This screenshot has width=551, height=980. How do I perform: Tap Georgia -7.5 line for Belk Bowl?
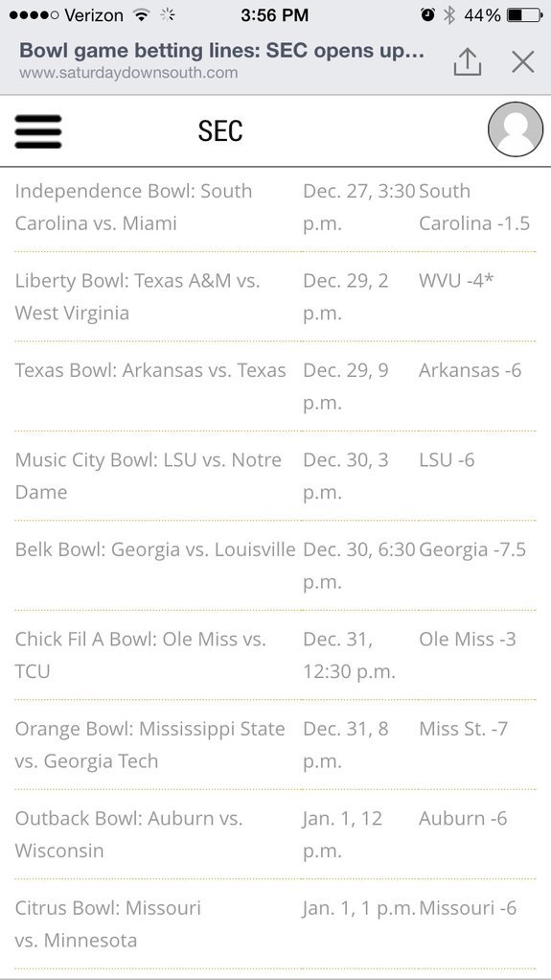point(472,549)
